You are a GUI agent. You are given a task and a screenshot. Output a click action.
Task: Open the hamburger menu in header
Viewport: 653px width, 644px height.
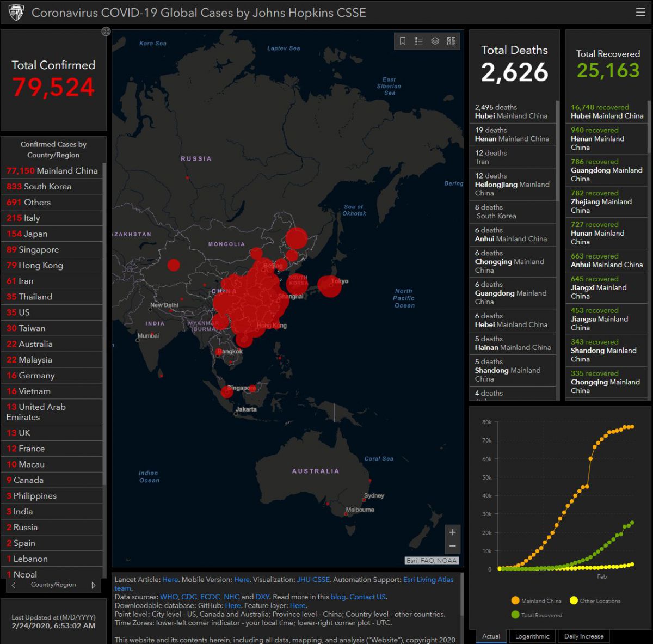pyautogui.click(x=640, y=13)
